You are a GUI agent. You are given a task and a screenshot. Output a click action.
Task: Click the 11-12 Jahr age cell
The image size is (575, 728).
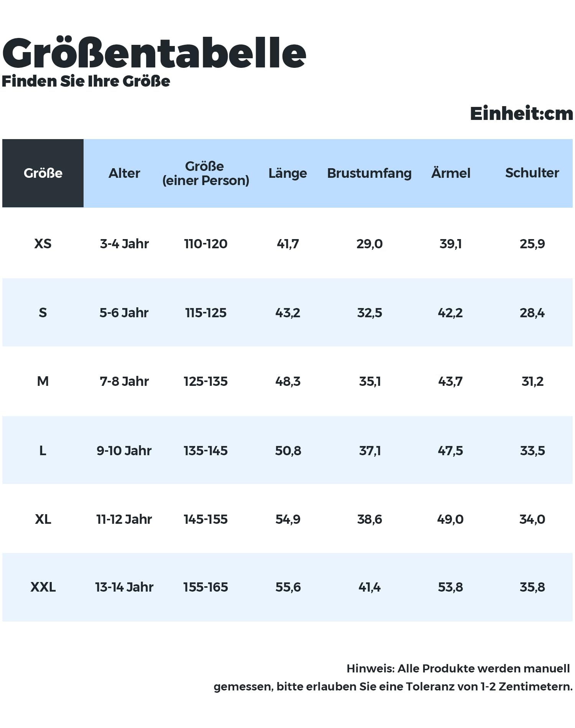point(124,520)
